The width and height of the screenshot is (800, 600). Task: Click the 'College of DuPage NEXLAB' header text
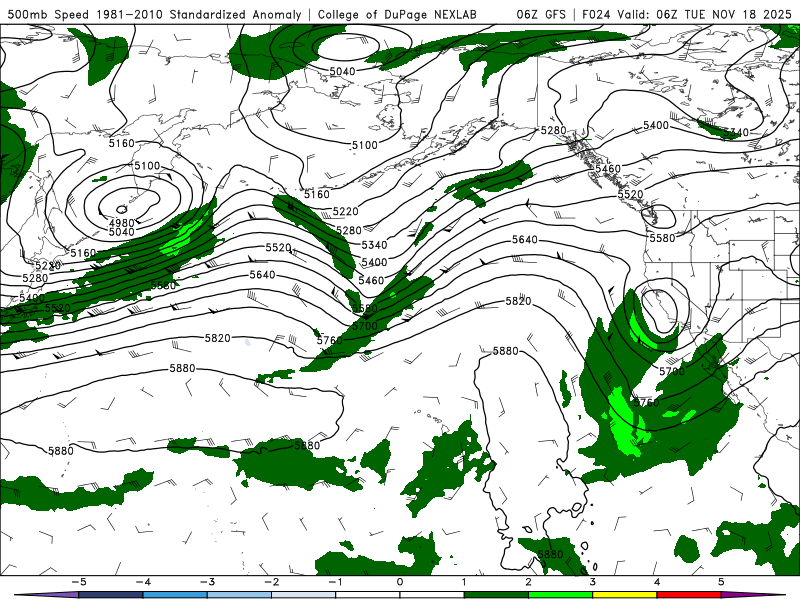[x=397, y=14]
